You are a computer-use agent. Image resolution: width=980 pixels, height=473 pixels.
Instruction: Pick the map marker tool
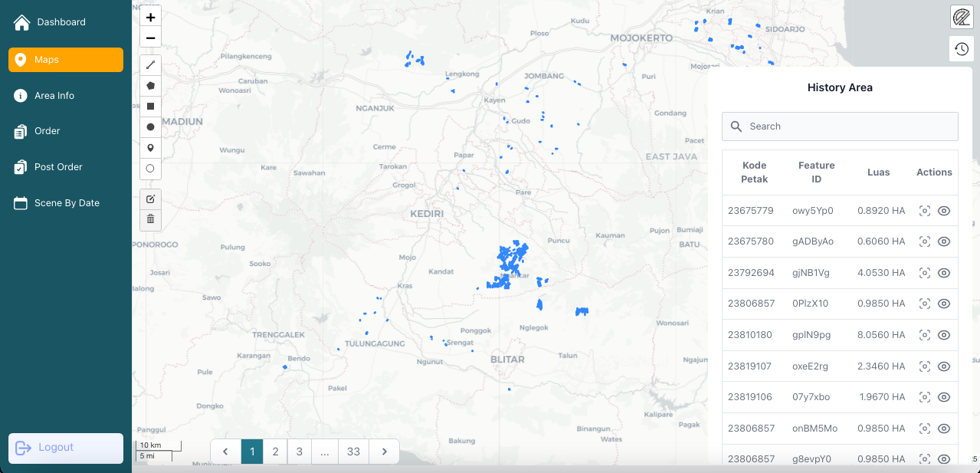(x=150, y=148)
